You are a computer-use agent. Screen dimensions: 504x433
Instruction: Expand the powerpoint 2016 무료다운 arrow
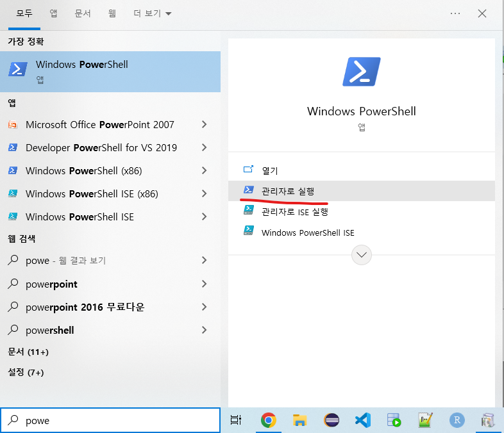pyautogui.click(x=204, y=307)
